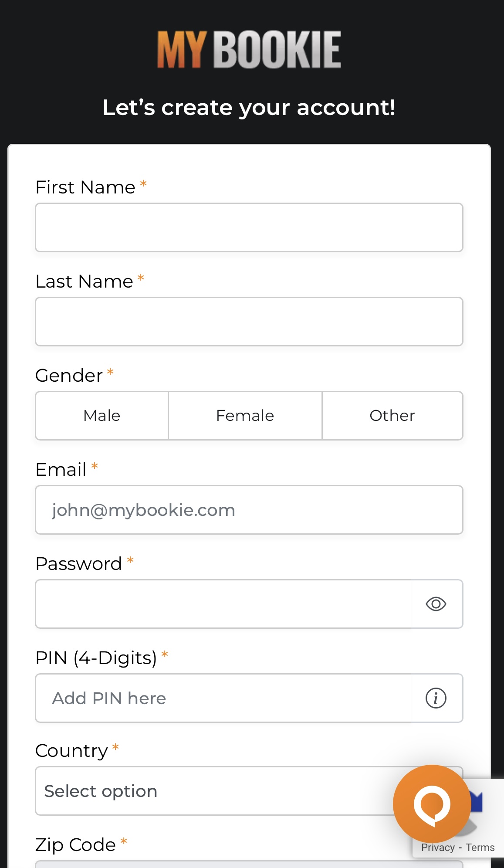
Task: Click the Gender field label
Action: pos(69,375)
